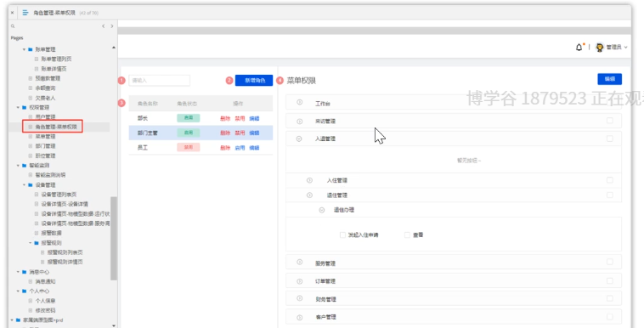
Task: Click the 设备管理 folder icon
Action: (x=31, y=185)
